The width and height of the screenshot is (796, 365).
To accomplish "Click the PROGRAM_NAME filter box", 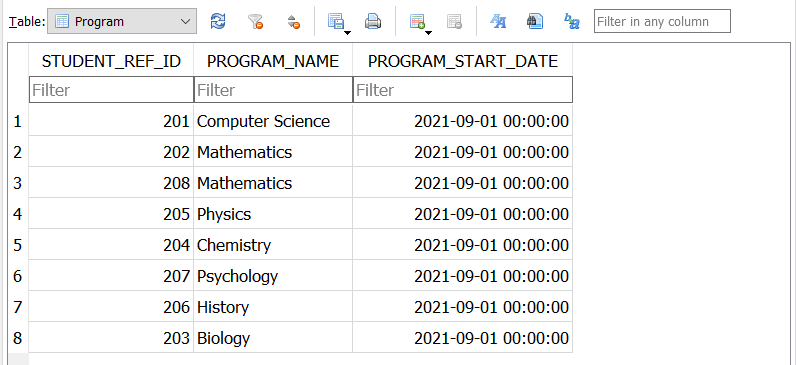I will [273, 90].
